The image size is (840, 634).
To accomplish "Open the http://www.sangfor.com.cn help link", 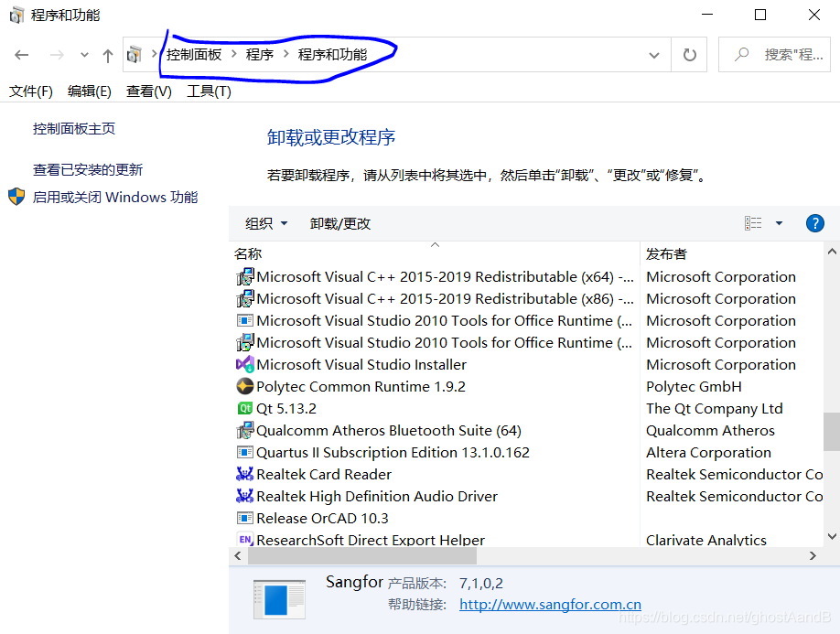I will coord(550,605).
